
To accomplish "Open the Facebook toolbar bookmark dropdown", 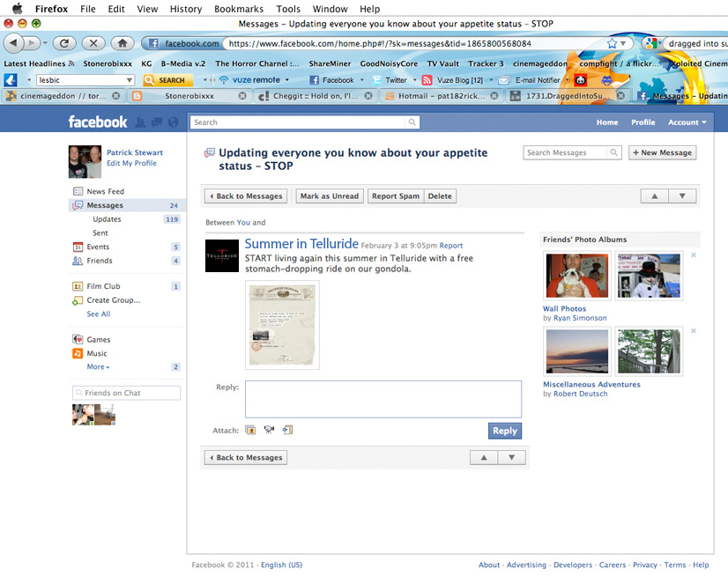I will (361, 80).
